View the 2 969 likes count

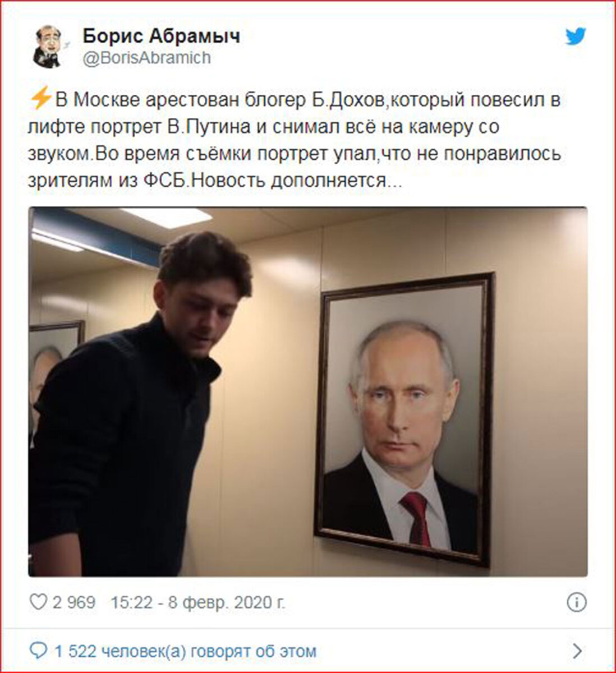pos(74,602)
